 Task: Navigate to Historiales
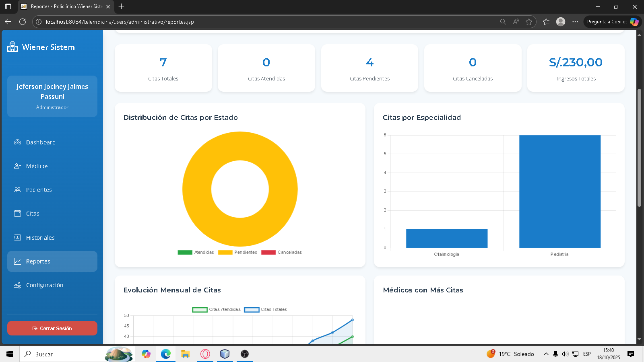point(52,238)
